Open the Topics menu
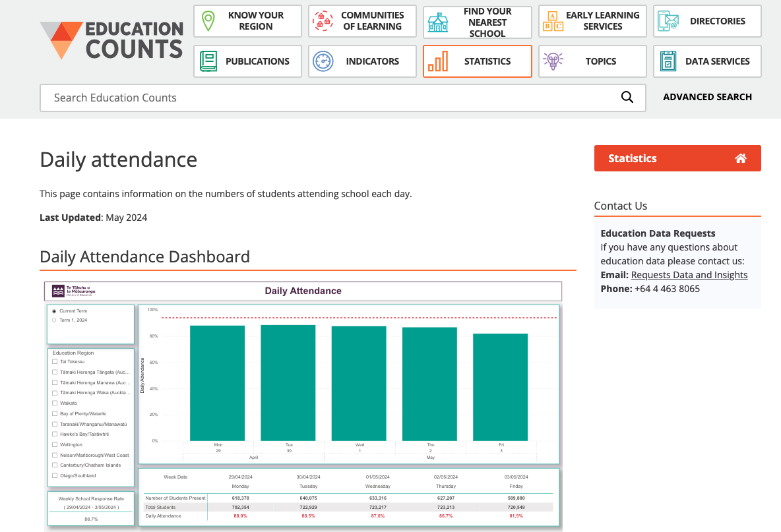 coord(592,61)
